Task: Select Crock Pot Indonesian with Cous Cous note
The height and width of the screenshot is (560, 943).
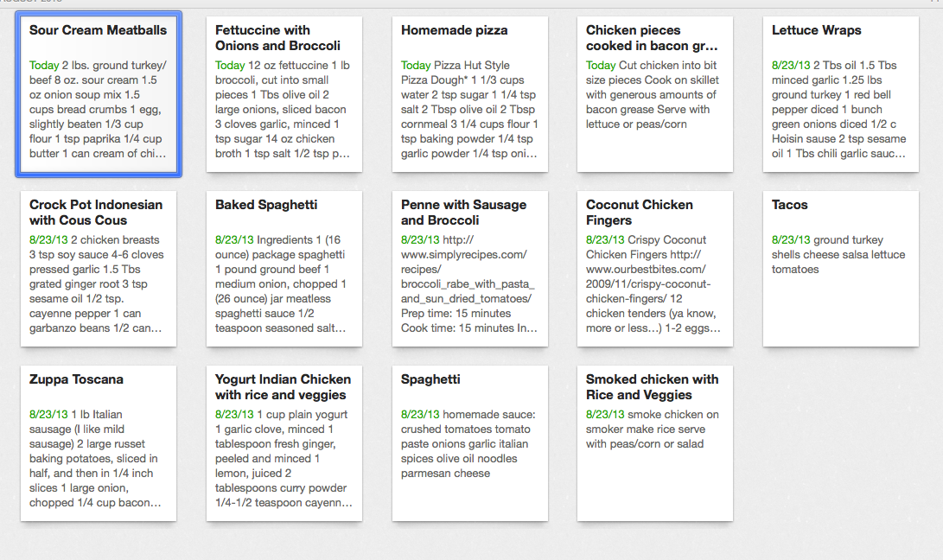Action: coord(99,269)
